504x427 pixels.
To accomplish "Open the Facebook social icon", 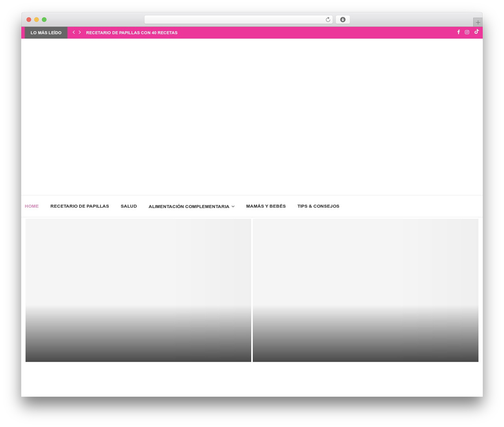I will coord(458,32).
